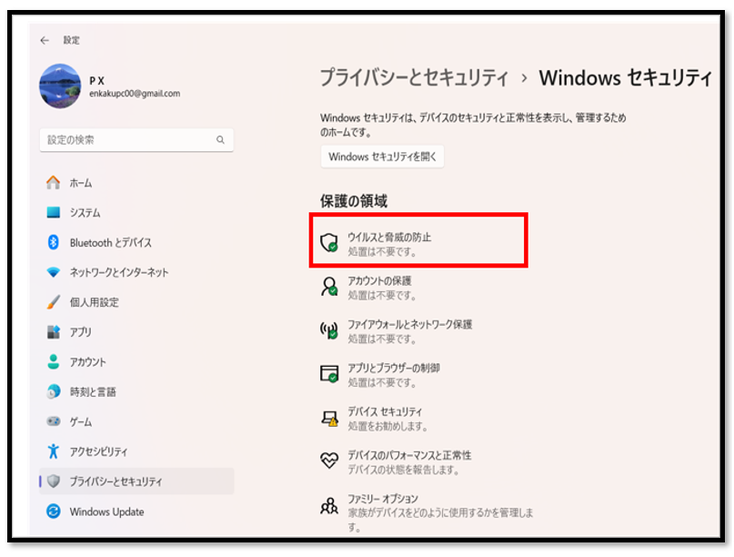Open ホーム in the sidebar
The height and width of the screenshot is (557, 734).
(x=136, y=183)
